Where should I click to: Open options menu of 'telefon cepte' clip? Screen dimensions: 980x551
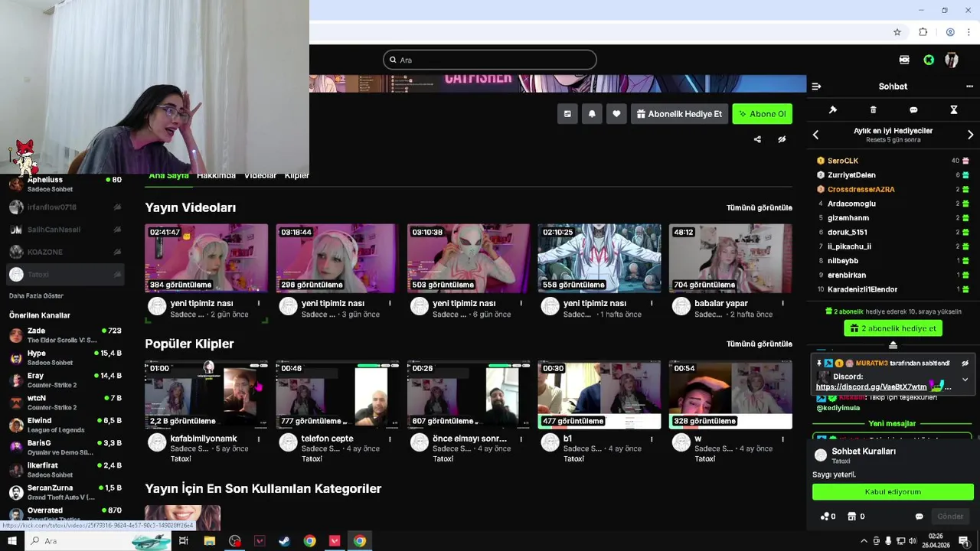pos(390,439)
